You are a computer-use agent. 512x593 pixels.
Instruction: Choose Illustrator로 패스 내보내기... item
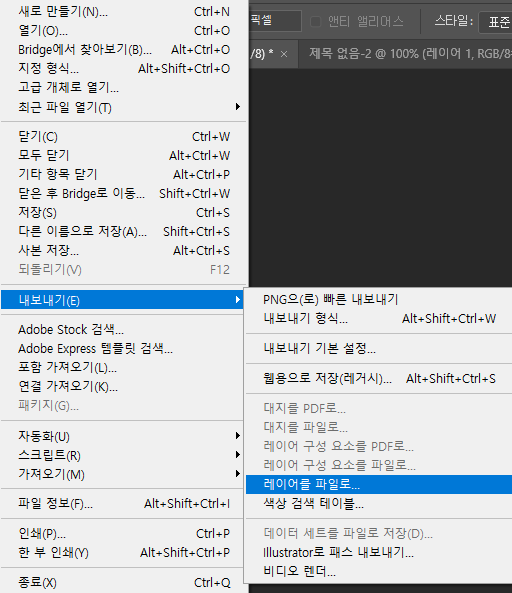click(x=379, y=553)
